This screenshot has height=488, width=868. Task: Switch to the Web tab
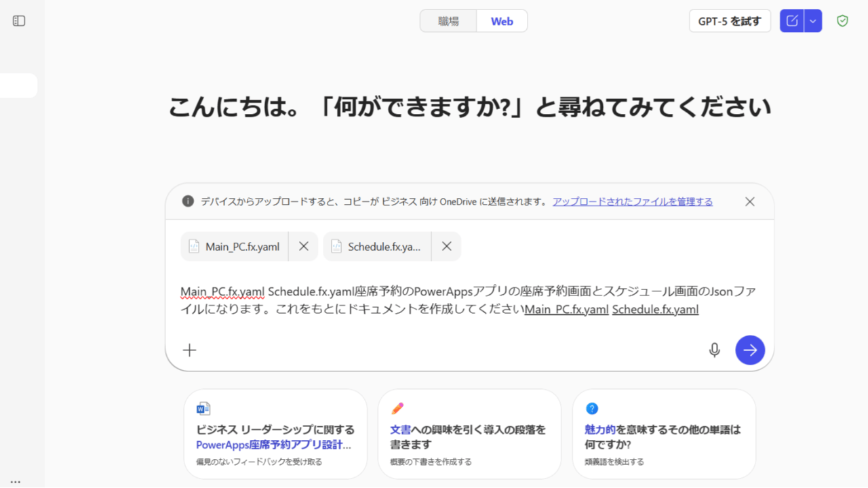coord(502,21)
